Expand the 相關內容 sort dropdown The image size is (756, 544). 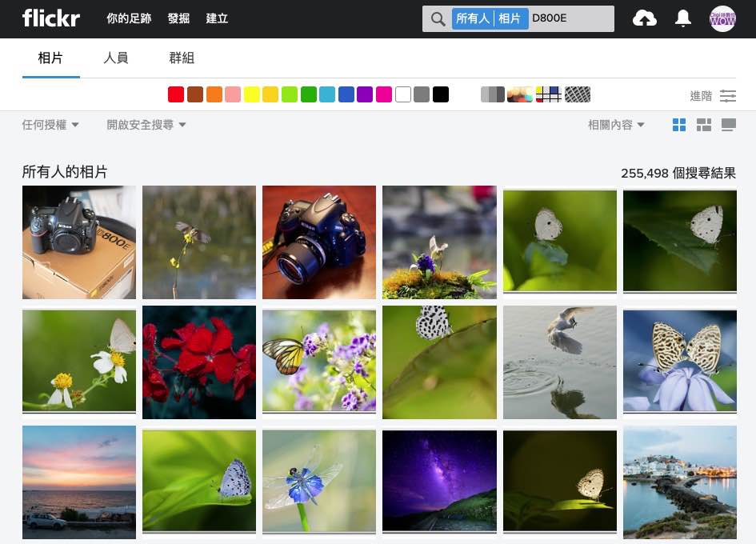[616, 125]
